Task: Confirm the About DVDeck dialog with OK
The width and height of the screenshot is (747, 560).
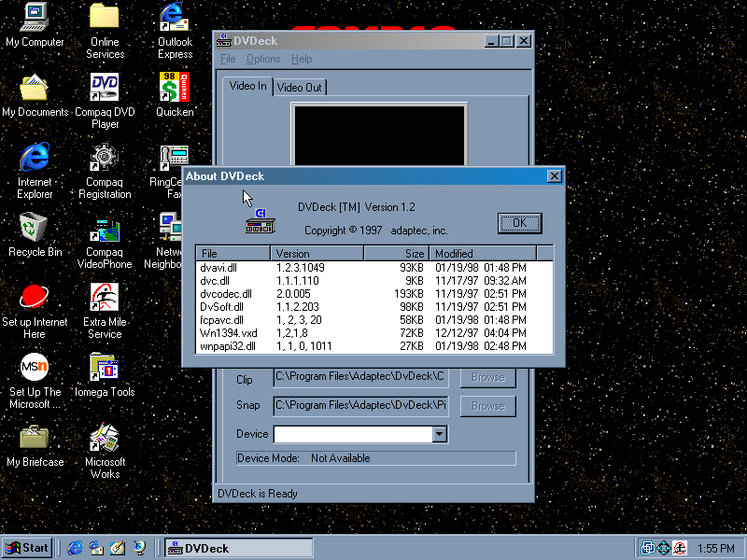Action: coord(519,223)
